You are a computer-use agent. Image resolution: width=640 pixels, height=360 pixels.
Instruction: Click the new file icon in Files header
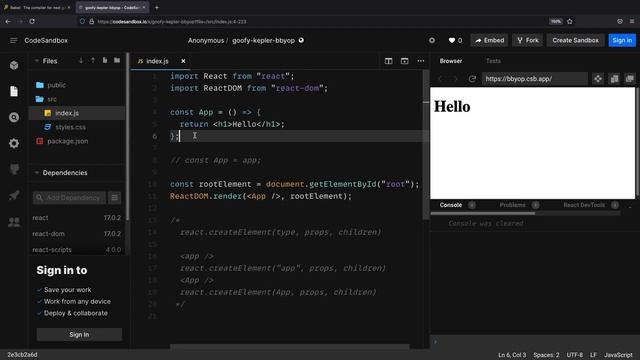[x=105, y=60]
